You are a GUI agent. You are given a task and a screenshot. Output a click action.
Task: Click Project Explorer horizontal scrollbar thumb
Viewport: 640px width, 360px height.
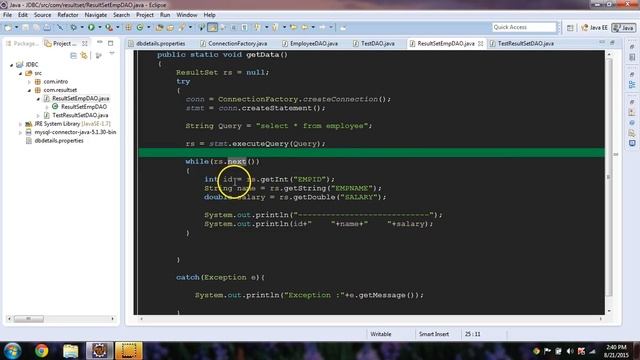29,319
